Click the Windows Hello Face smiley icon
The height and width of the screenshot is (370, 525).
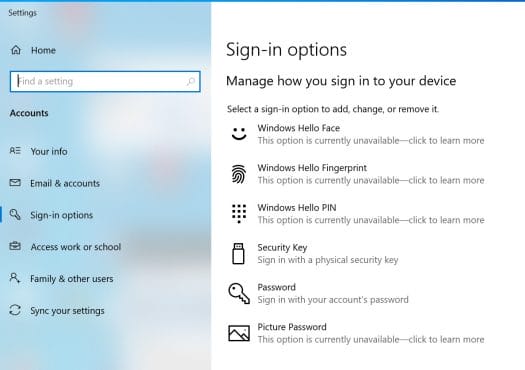239,134
